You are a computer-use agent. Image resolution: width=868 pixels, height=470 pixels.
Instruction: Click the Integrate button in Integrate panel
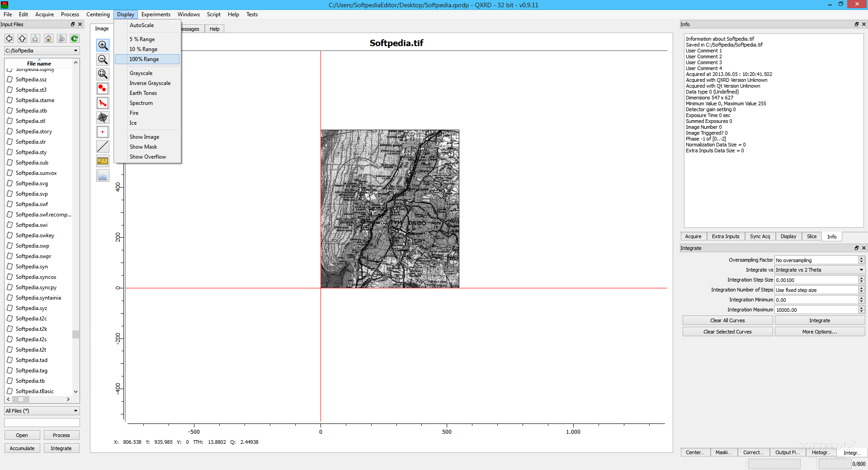coord(820,320)
